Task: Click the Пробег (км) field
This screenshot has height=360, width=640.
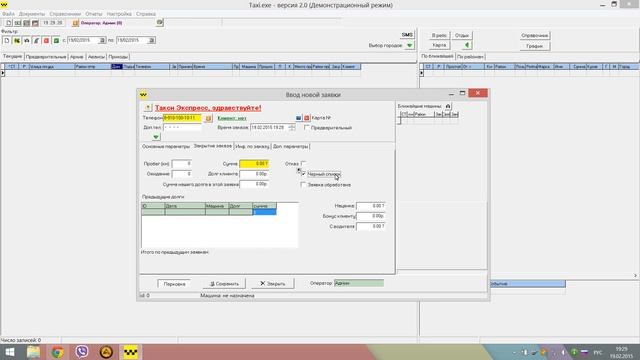Action: 182,164
